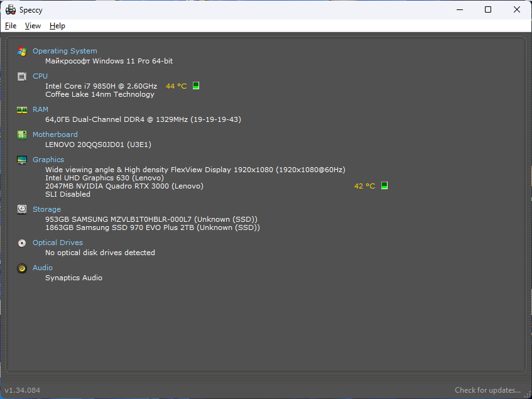Open the RAM section link
The image size is (532, 399).
pyautogui.click(x=40, y=109)
